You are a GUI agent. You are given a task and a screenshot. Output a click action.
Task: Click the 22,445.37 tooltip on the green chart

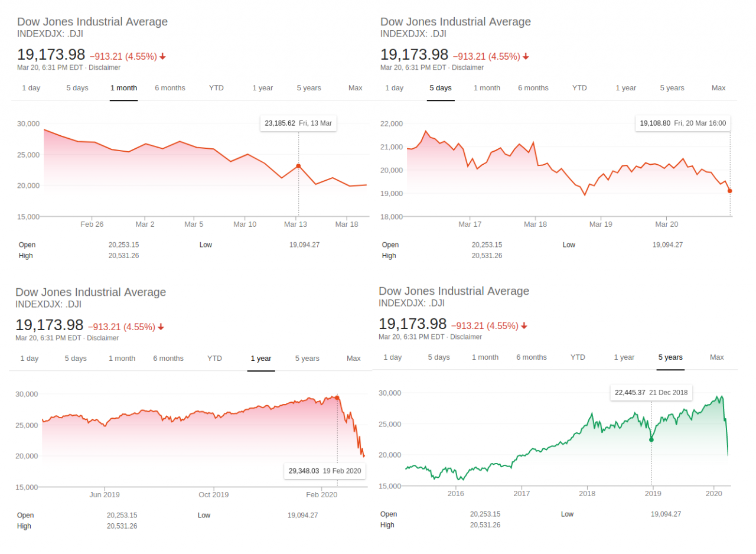(x=651, y=393)
